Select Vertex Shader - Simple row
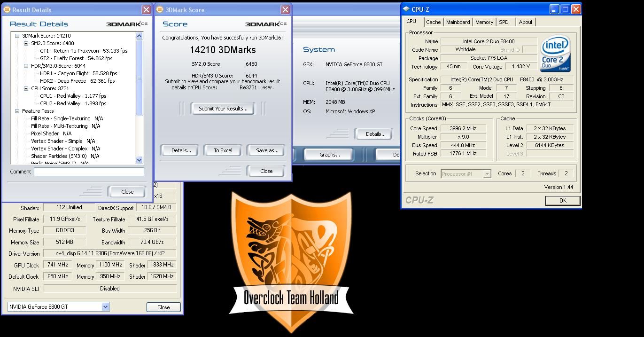Screen dimensions: 644x337 [x=63, y=141]
